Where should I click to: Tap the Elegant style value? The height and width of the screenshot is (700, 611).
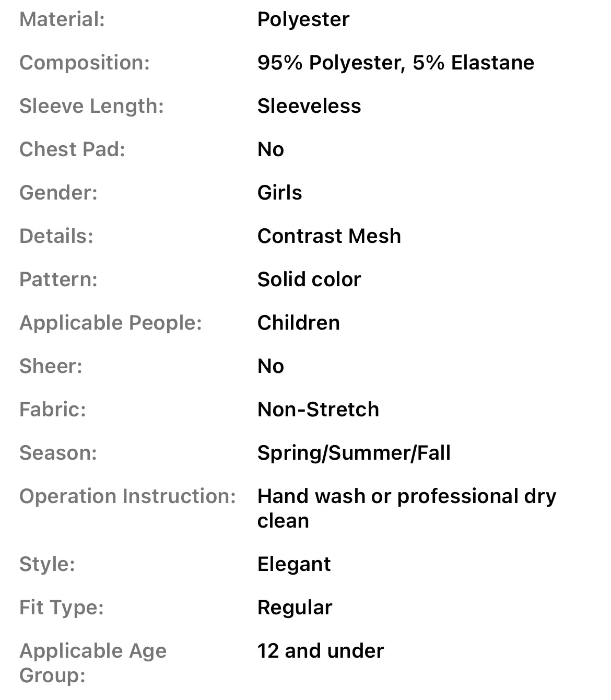[x=294, y=565]
